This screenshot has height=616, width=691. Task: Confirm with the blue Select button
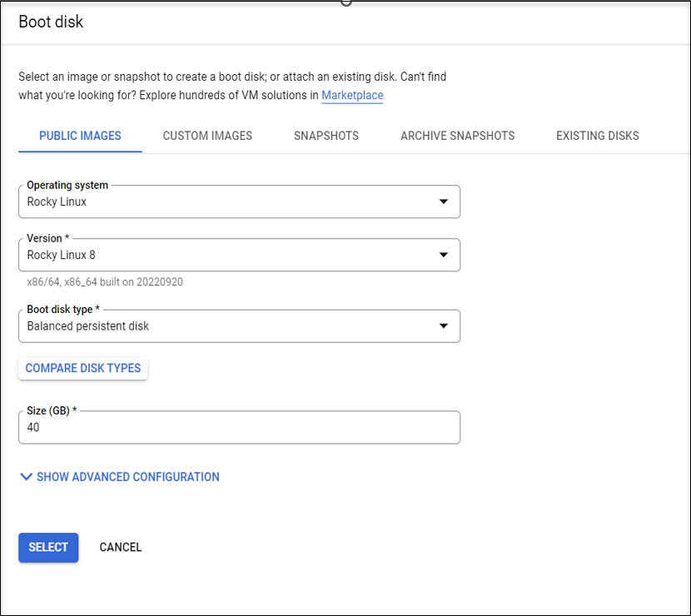click(48, 547)
